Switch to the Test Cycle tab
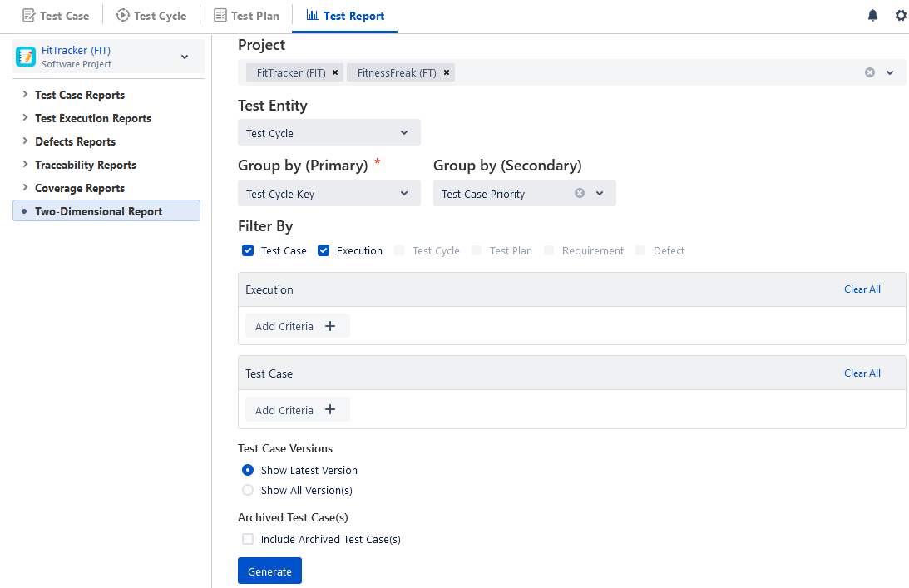 151,16
